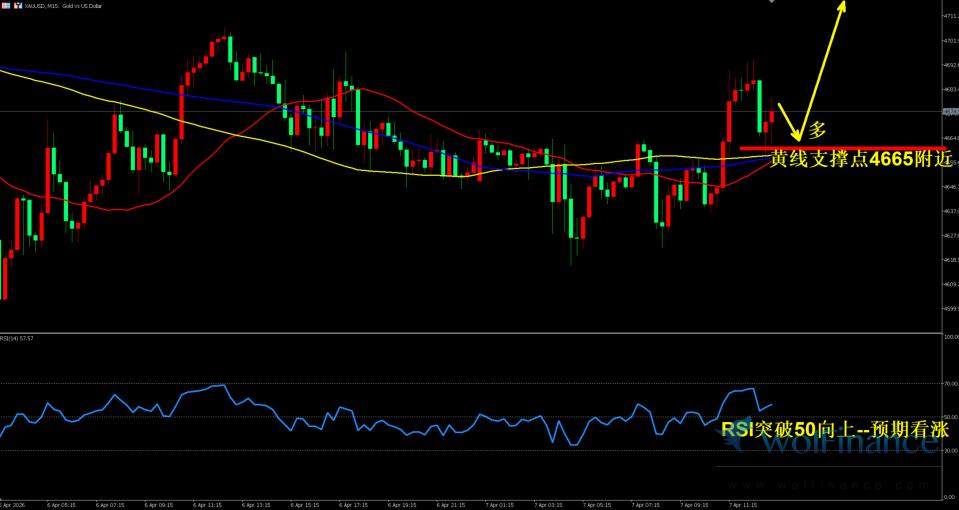Click the 100.00 level on the RSI scale
The width and height of the screenshot is (959, 510).
tap(950, 337)
